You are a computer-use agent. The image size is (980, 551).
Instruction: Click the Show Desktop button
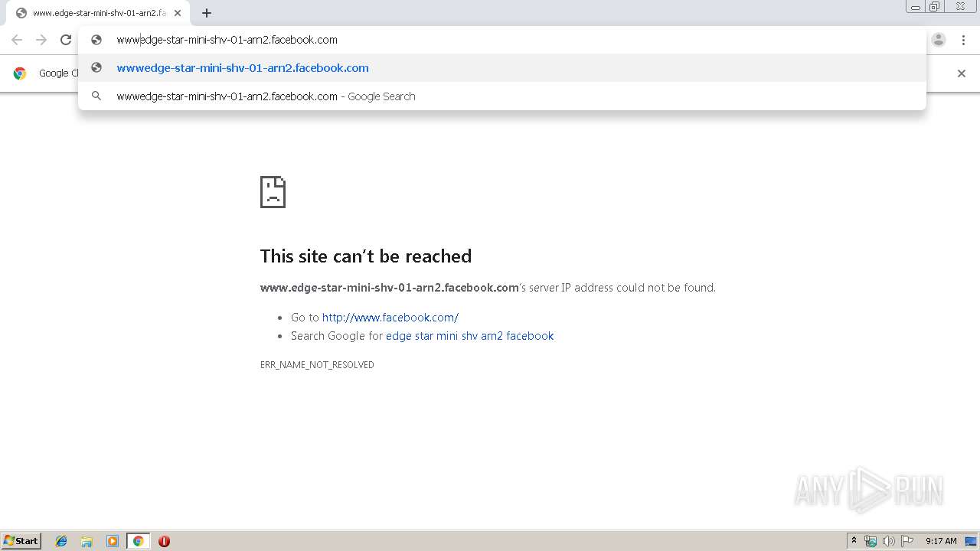(971, 541)
